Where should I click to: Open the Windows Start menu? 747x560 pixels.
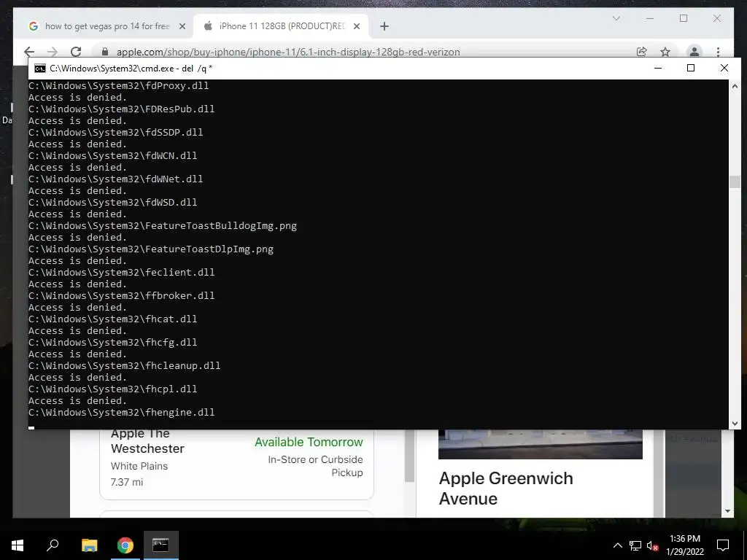18,545
